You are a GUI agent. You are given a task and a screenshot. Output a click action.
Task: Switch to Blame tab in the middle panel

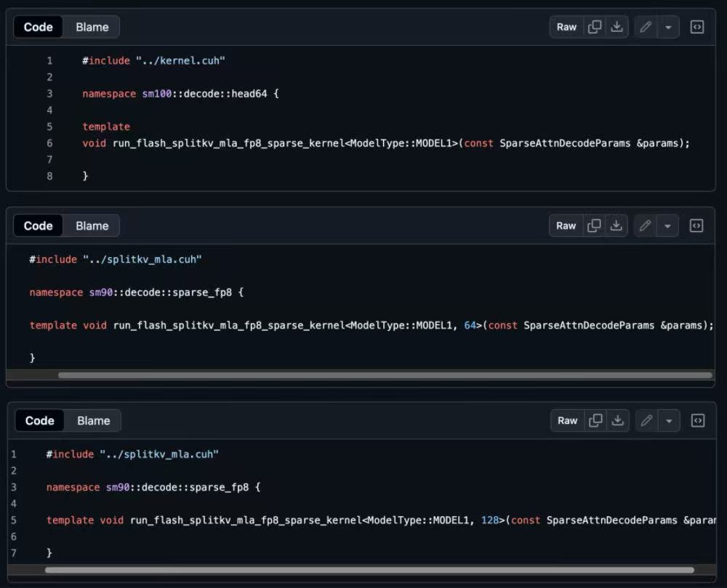tap(92, 225)
